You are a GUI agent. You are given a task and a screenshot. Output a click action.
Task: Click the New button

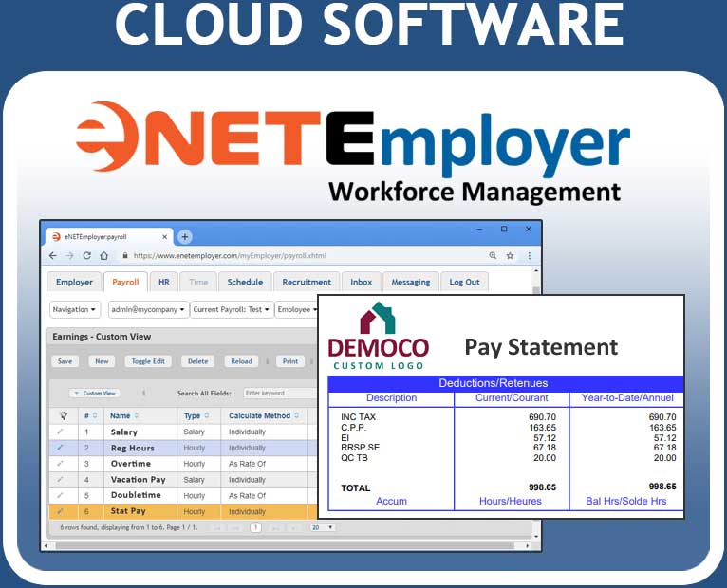click(102, 361)
